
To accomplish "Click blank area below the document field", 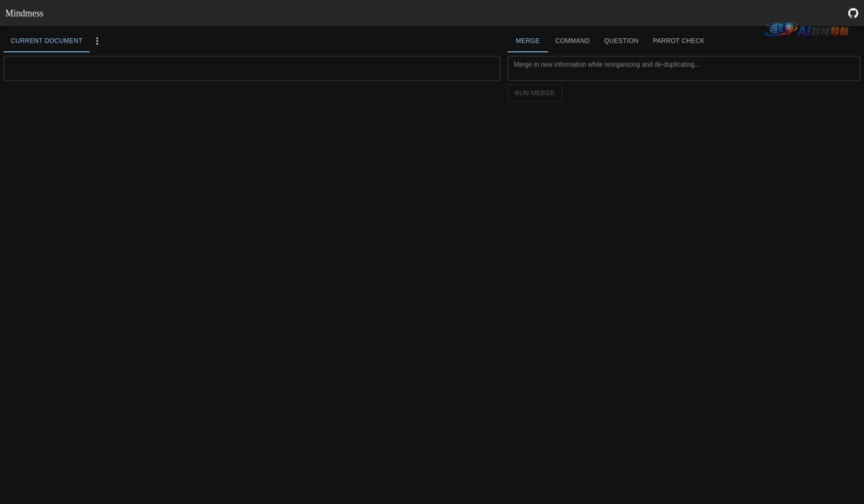I will pyautogui.click(x=251, y=288).
